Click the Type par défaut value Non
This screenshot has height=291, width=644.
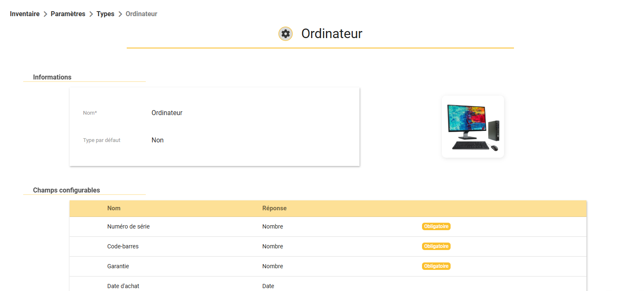click(157, 140)
